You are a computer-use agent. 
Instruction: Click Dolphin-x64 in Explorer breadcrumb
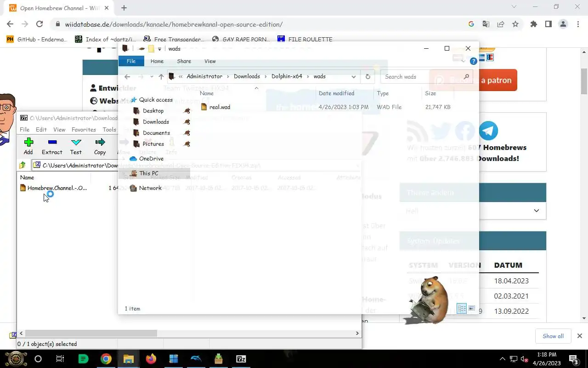click(x=287, y=76)
